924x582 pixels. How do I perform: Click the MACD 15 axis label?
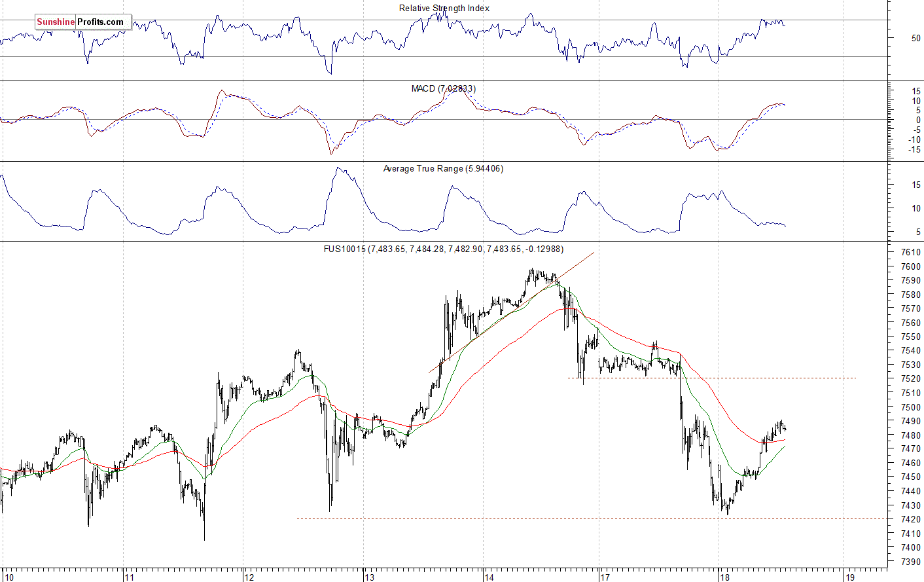click(x=916, y=91)
